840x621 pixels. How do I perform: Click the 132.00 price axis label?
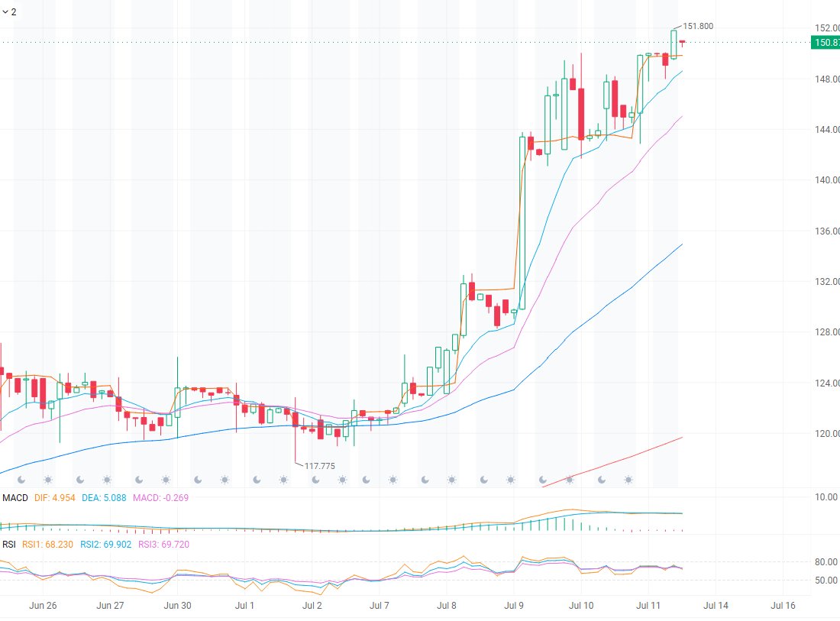[826, 281]
